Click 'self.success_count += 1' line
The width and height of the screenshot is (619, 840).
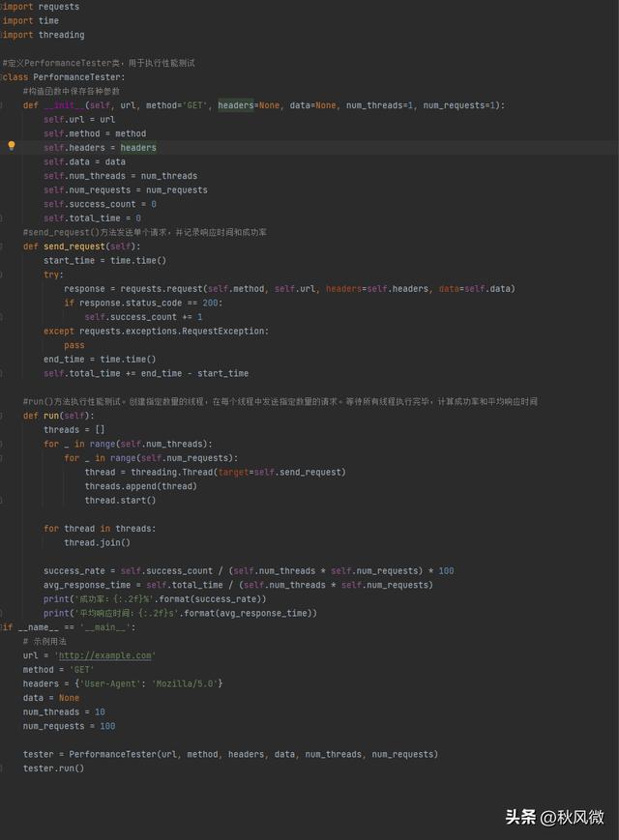point(144,317)
